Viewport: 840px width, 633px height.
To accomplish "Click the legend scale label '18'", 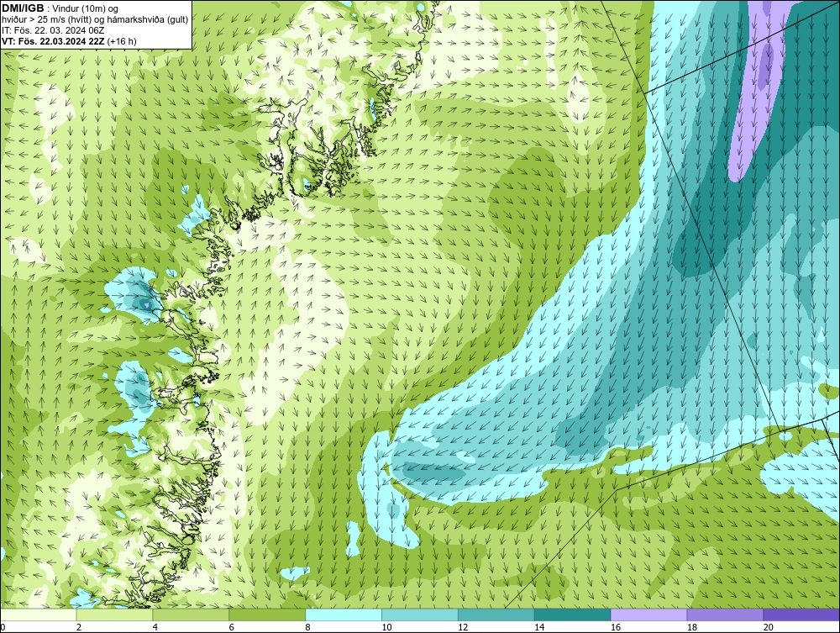I will click(692, 627).
